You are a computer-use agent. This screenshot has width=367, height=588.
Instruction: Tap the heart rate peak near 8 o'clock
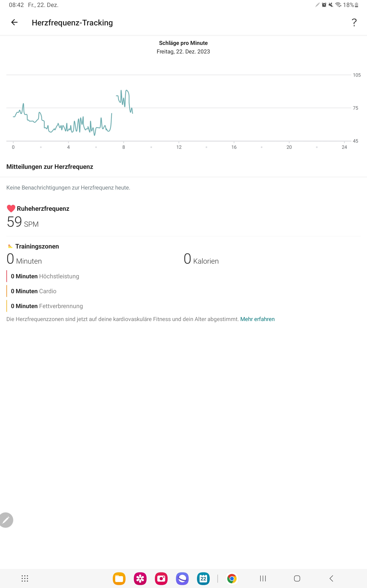pyautogui.click(x=127, y=91)
